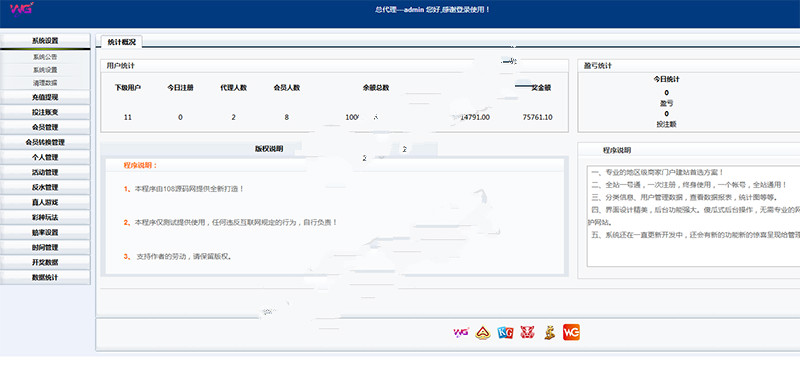Collapse the bold 系统设置 sidebar section header
Image resolution: width=800 pixels, height=377 pixels.
click(45, 41)
